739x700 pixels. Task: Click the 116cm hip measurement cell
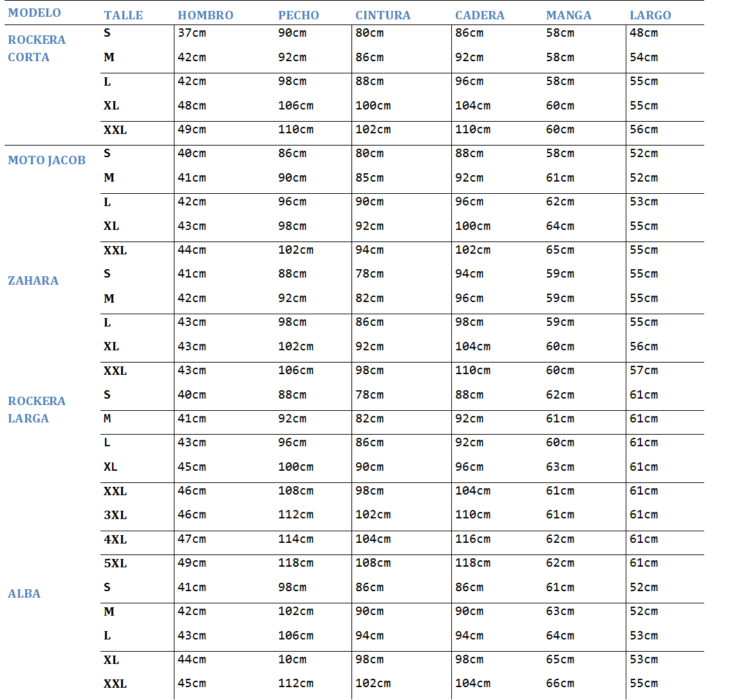472,539
